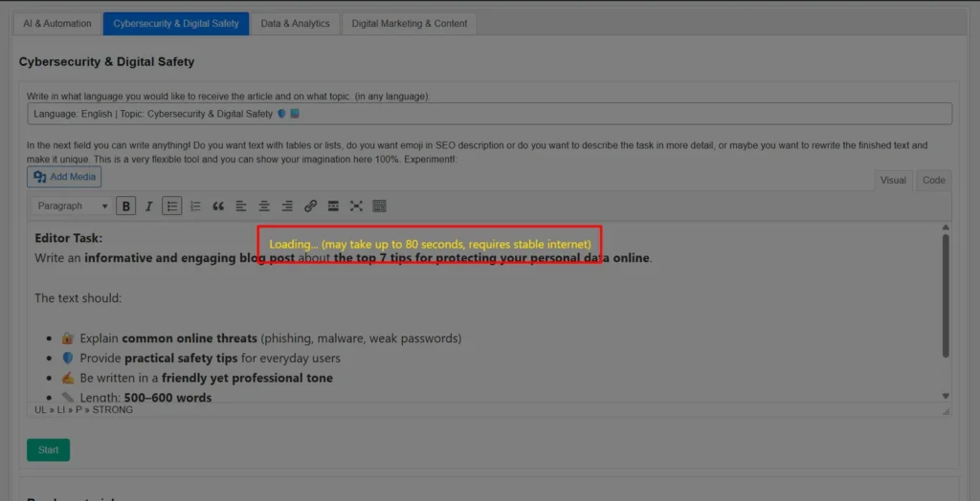
Task: Click the language and topic input field
Action: (489, 114)
